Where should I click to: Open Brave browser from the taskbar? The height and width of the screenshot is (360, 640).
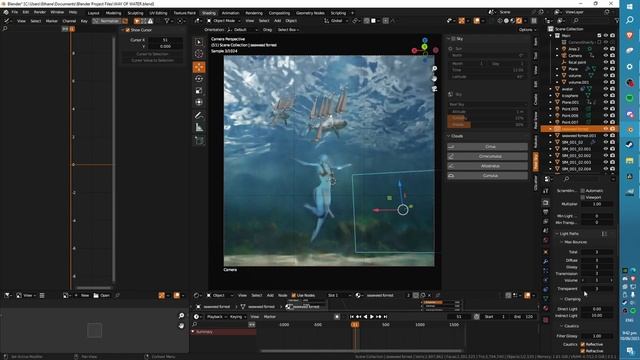point(630,36)
